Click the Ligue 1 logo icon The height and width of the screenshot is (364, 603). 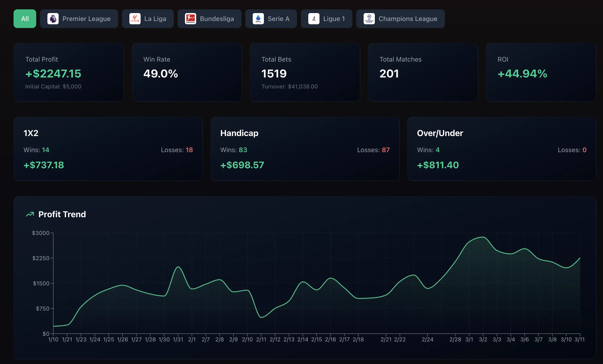(x=314, y=19)
